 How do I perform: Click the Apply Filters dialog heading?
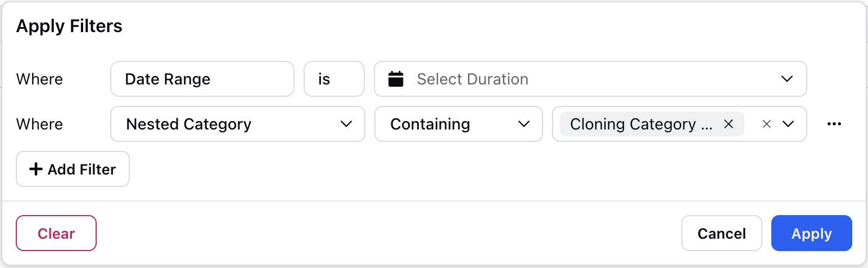[69, 26]
